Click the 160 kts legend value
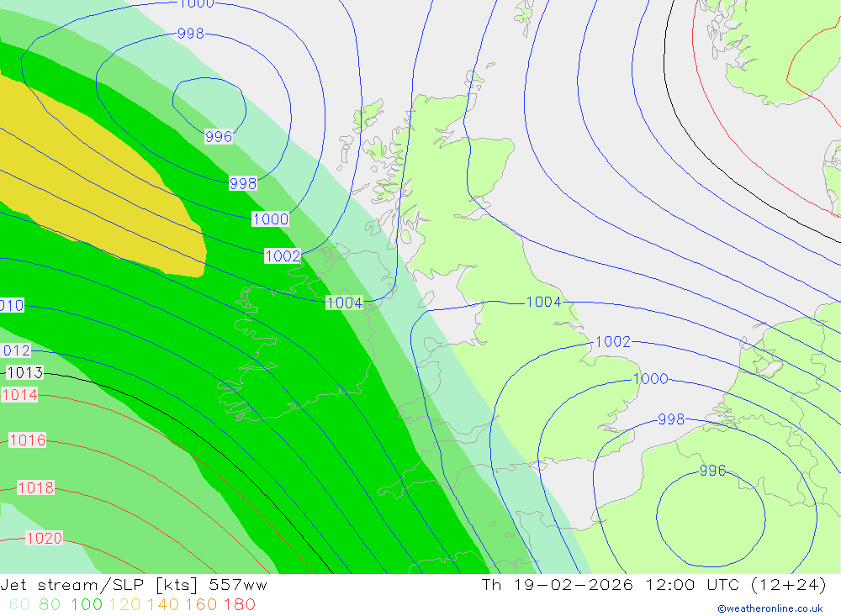 [x=201, y=604]
